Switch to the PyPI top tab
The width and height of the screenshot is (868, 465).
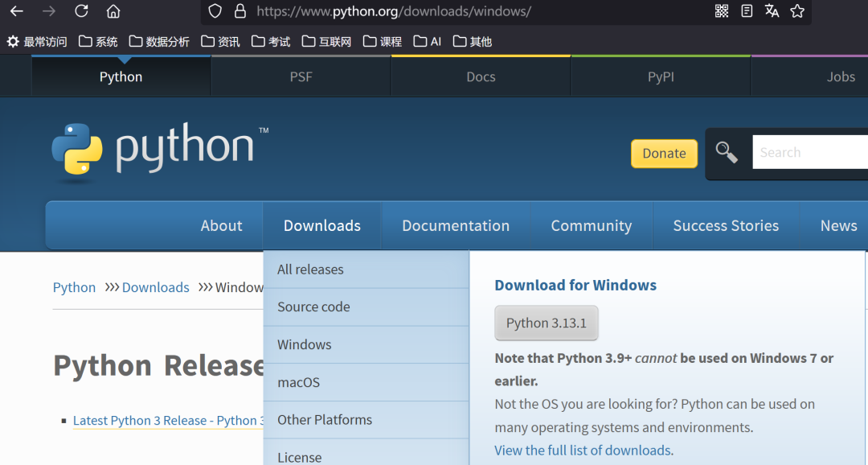[x=661, y=76]
